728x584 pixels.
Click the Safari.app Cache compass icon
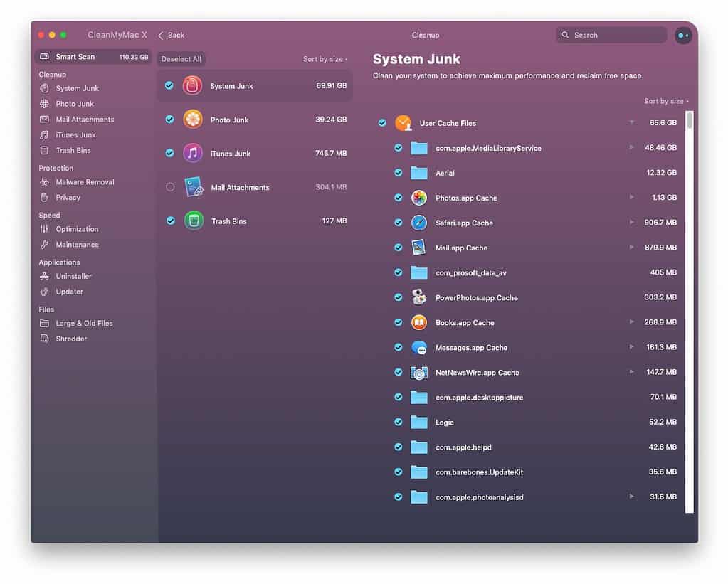419,223
